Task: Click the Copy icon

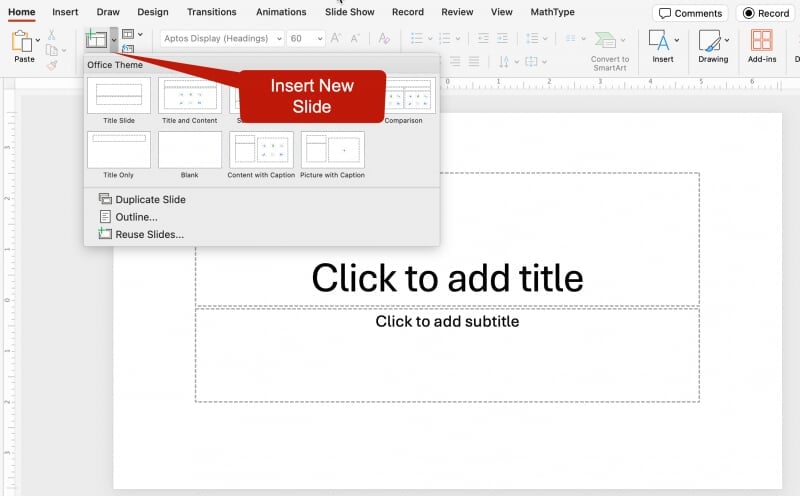Action: point(52,50)
